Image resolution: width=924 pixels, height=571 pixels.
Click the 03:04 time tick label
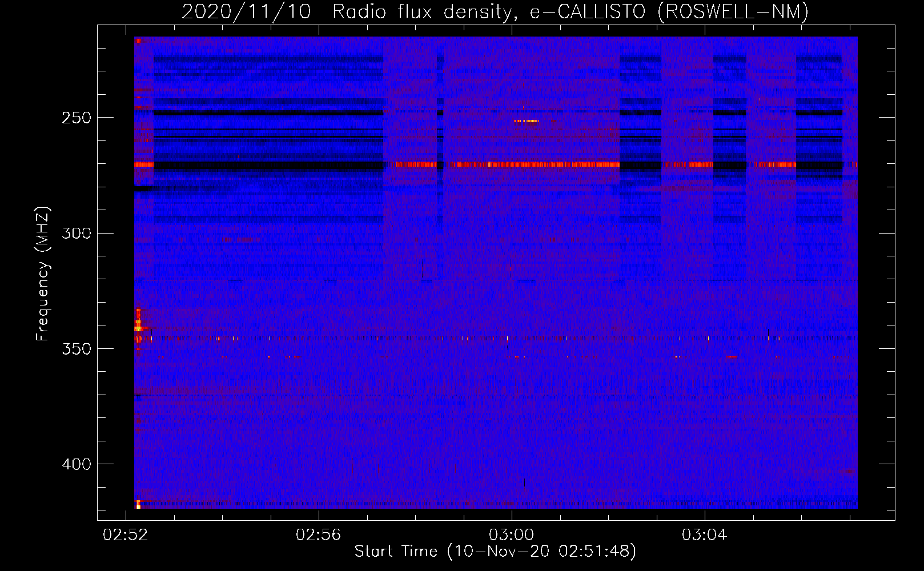coord(704,535)
